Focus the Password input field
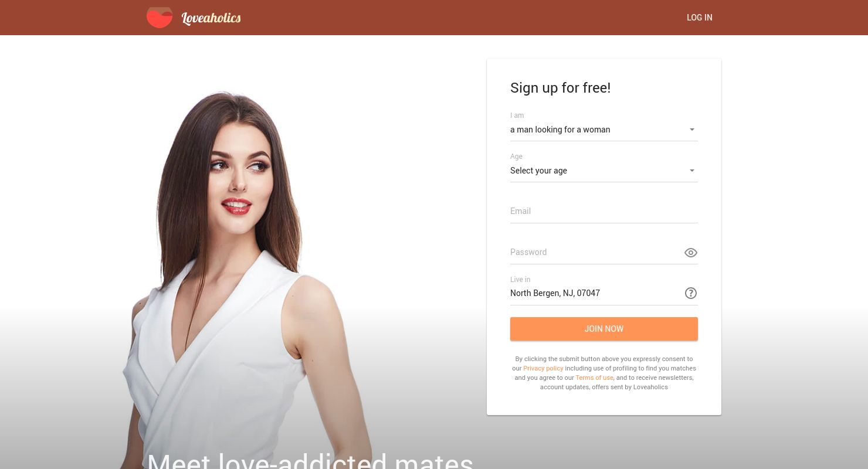 (x=595, y=252)
